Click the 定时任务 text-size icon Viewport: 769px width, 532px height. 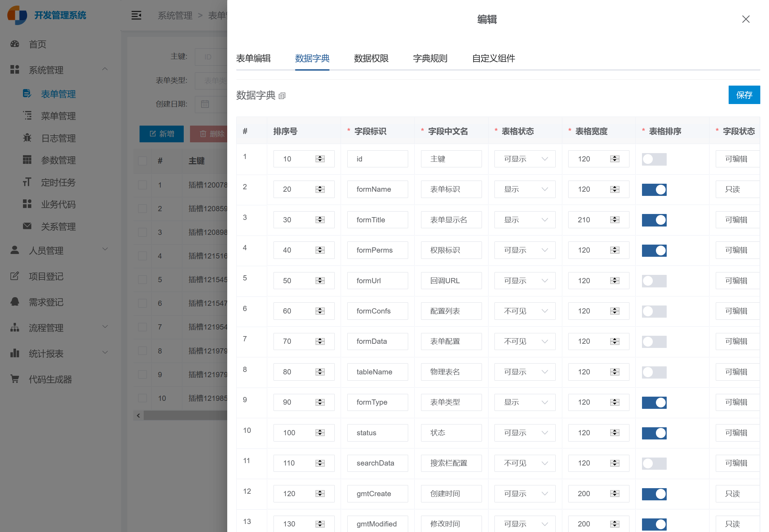click(27, 182)
